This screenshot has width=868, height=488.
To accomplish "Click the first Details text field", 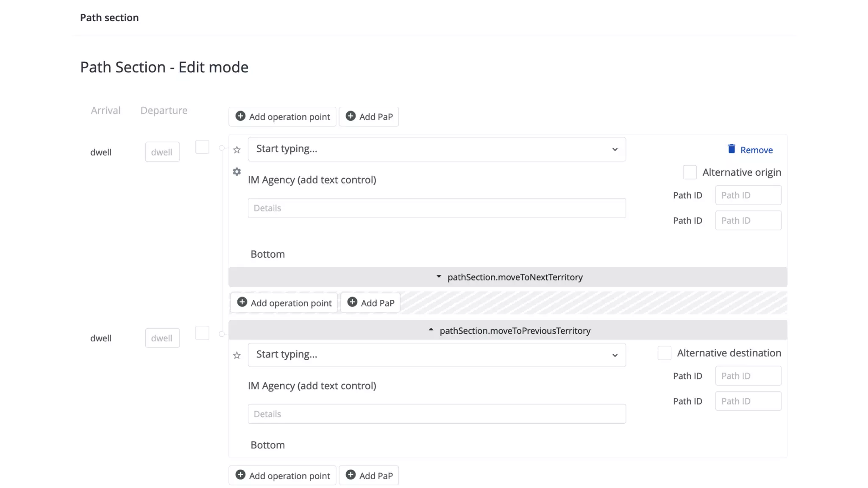I will [x=437, y=208].
